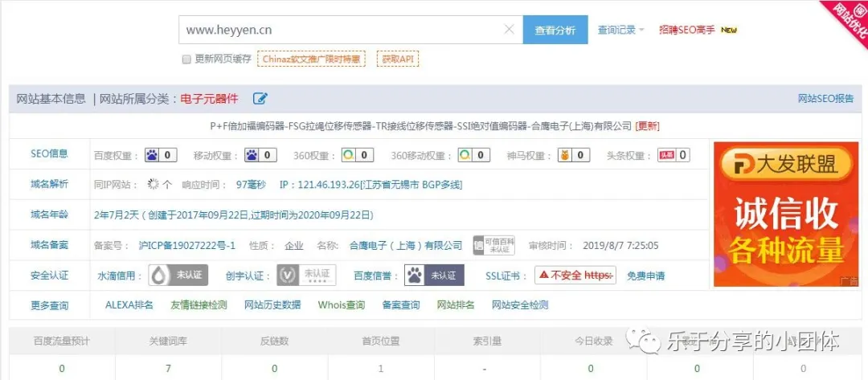Click the 关键词库 value 7
This screenshot has width=868, height=380.
tap(168, 368)
